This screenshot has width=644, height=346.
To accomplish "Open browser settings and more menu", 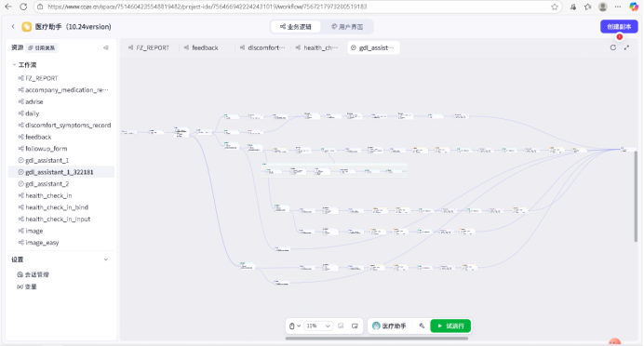I will (x=618, y=7).
